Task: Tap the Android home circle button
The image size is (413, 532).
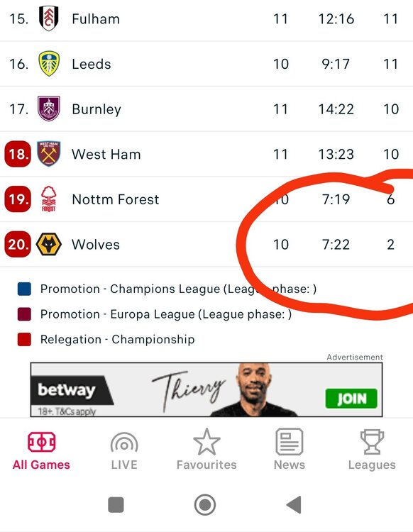Action: pos(205,504)
